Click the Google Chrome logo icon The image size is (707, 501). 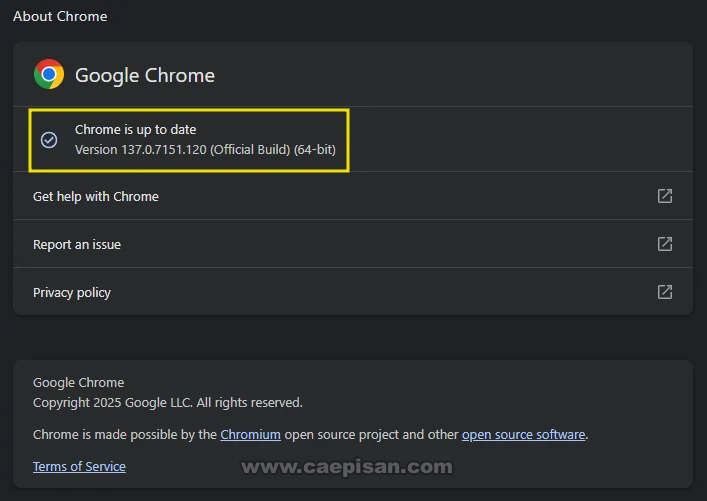49,74
